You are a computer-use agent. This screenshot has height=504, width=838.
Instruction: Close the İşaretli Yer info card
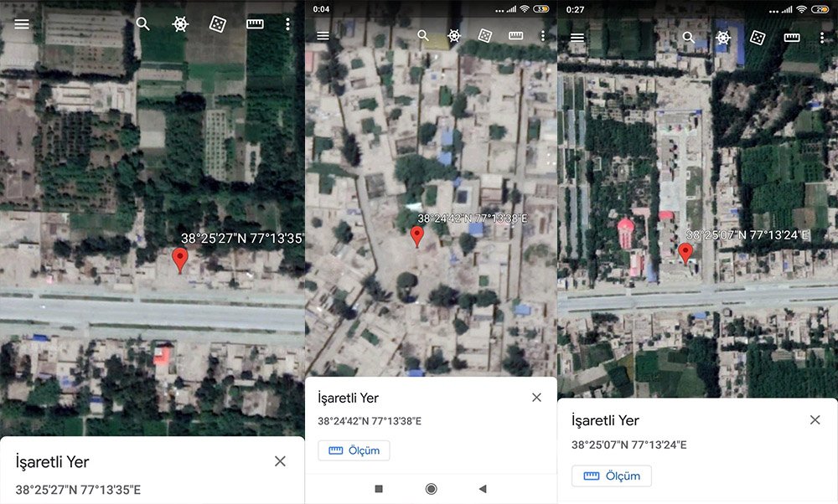point(280,461)
